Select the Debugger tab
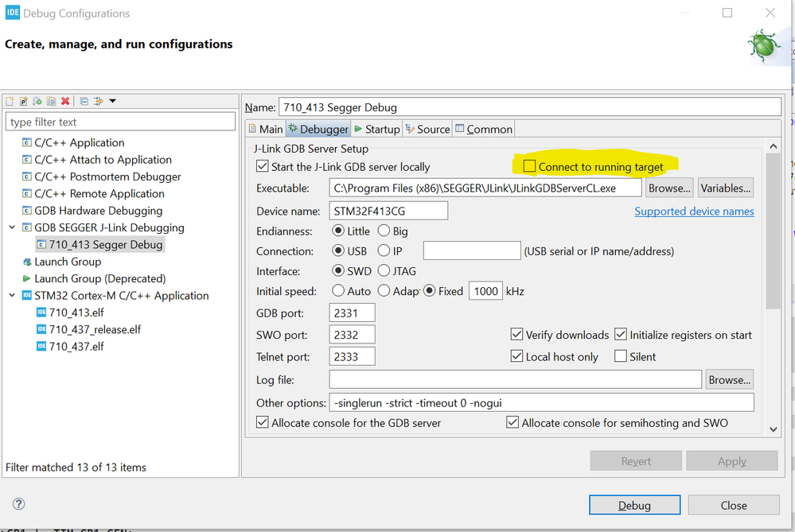Viewport: 795px width, 532px height. click(318, 129)
